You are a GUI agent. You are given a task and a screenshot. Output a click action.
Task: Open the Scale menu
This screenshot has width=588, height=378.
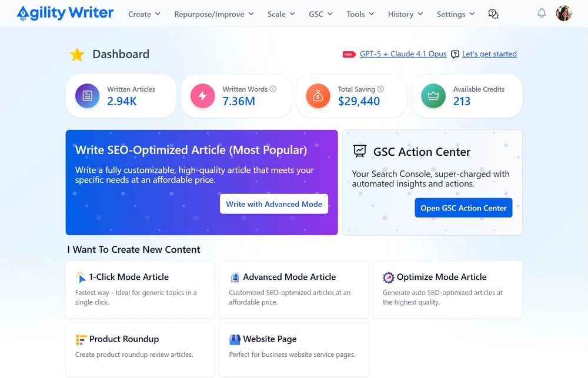(281, 14)
